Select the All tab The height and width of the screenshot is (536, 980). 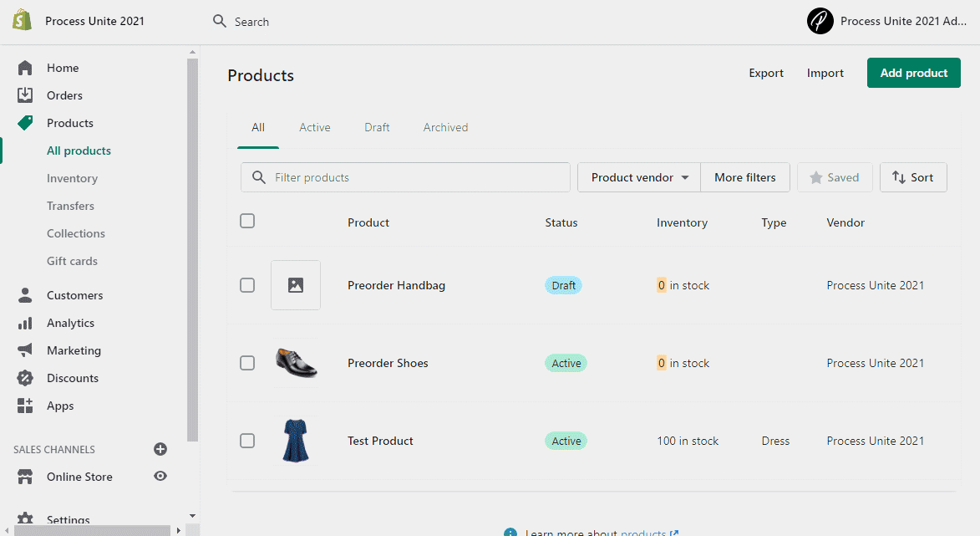[x=258, y=128]
